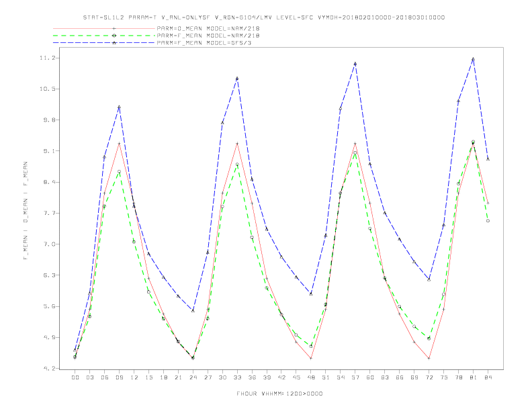The image size is (532, 411).
Task: Click x-axis tick label 69
Action: 414,377
